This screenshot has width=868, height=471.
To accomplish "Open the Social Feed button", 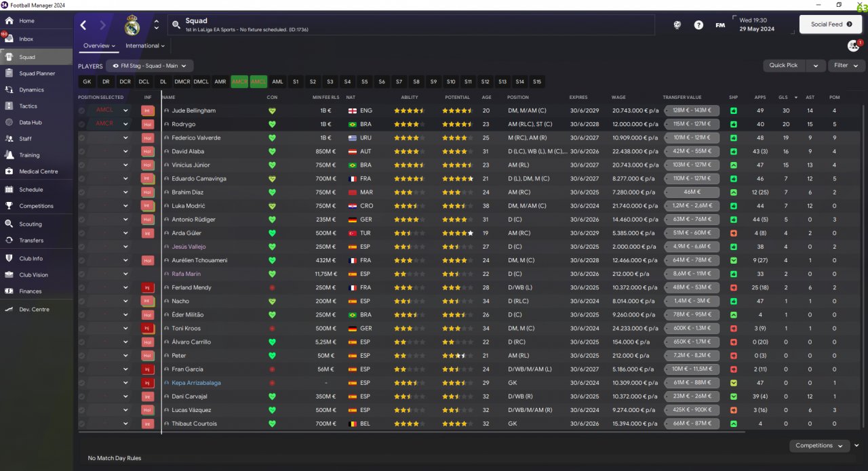I will tap(831, 24).
